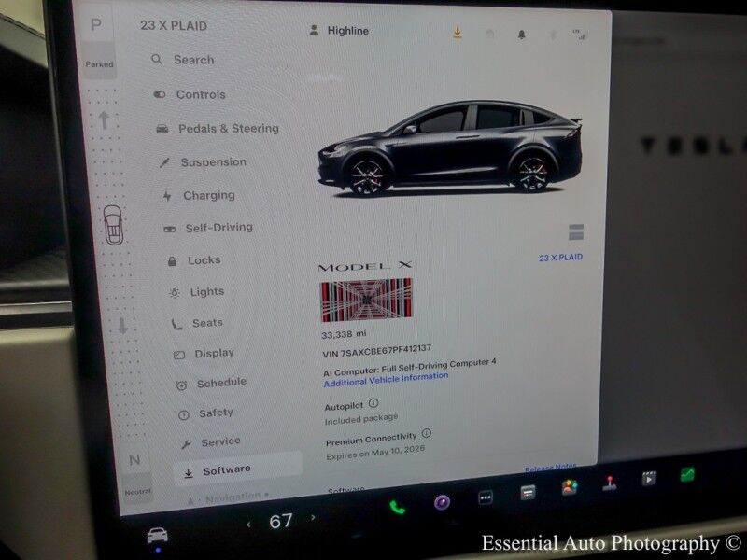The image size is (747, 560).
Task: Open the Theater video icon
Action: pos(649,478)
